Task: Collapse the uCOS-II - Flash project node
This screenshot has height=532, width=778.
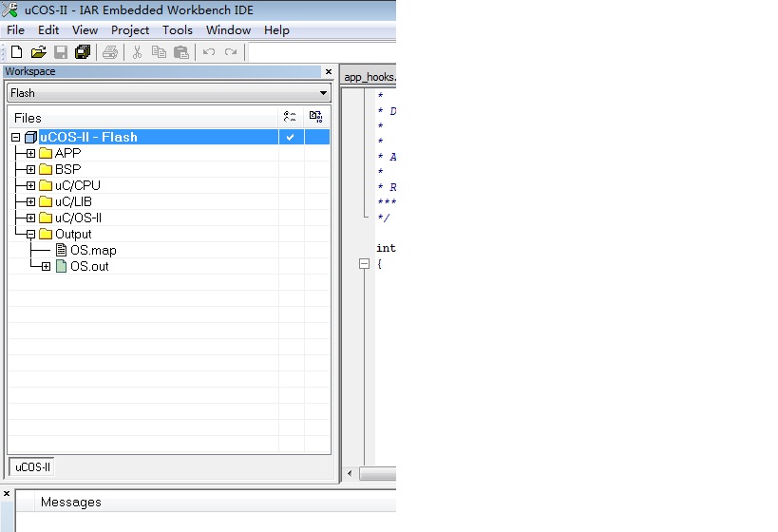Action: (x=15, y=137)
